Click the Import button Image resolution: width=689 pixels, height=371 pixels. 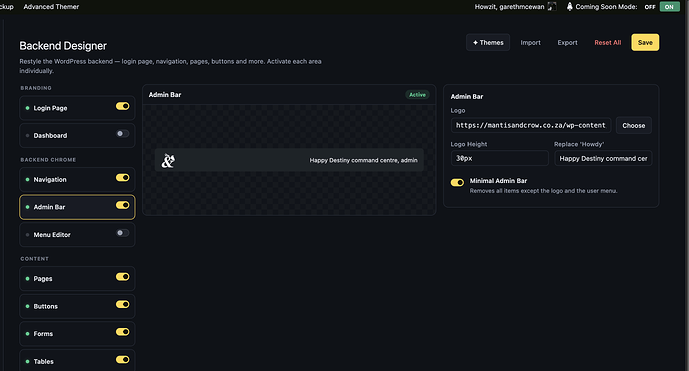pyautogui.click(x=530, y=43)
